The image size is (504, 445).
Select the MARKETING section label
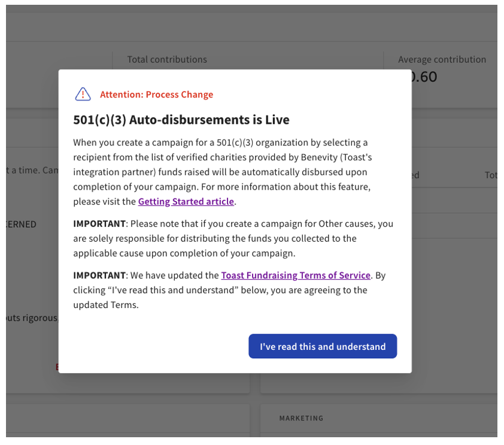tap(301, 418)
